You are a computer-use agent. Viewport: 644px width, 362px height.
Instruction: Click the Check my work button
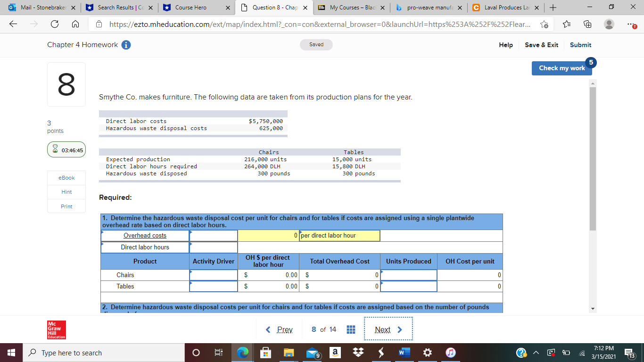561,68
